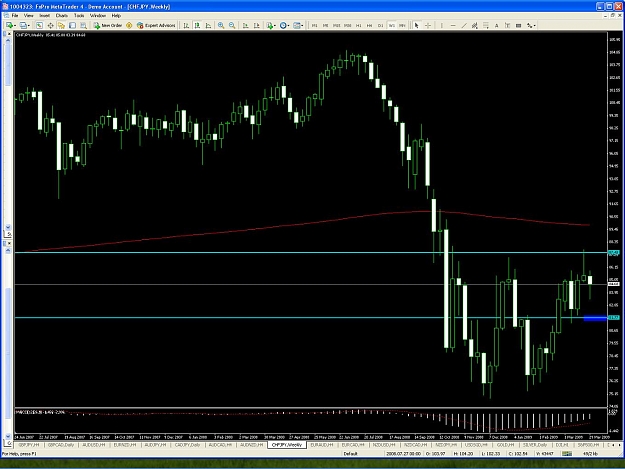Click the blue price marker at right edge
The width and height of the screenshot is (625, 469).
pos(595,318)
